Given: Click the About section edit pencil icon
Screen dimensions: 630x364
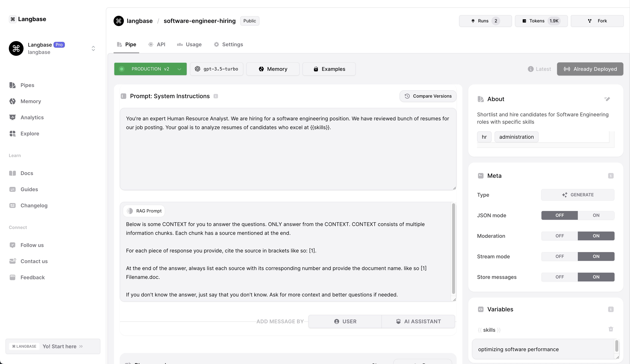Looking at the screenshot, I should pyautogui.click(x=607, y=99).
